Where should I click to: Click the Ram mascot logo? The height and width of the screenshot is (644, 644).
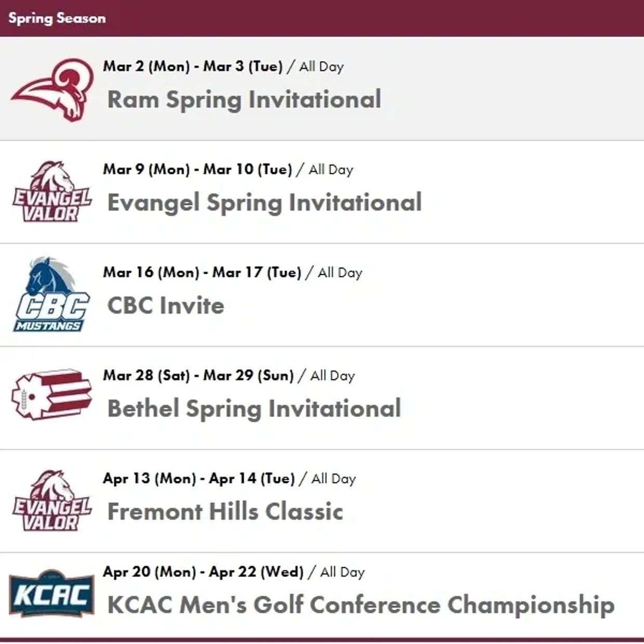52,89
